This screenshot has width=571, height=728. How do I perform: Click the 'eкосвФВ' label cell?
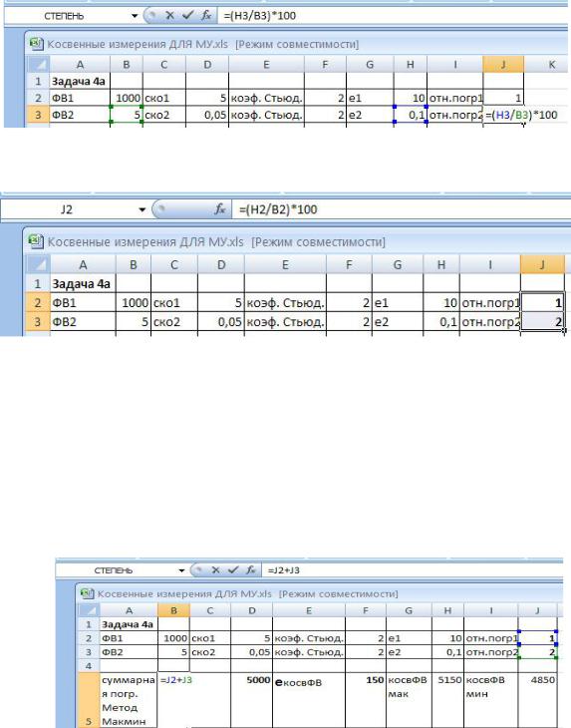point(309,700)
